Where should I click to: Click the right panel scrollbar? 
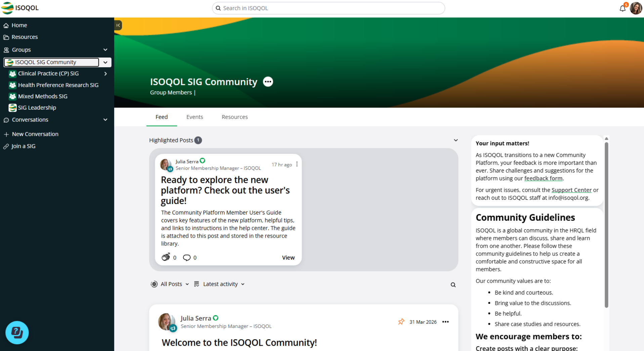pyautogui.click(x=606, y=225)
